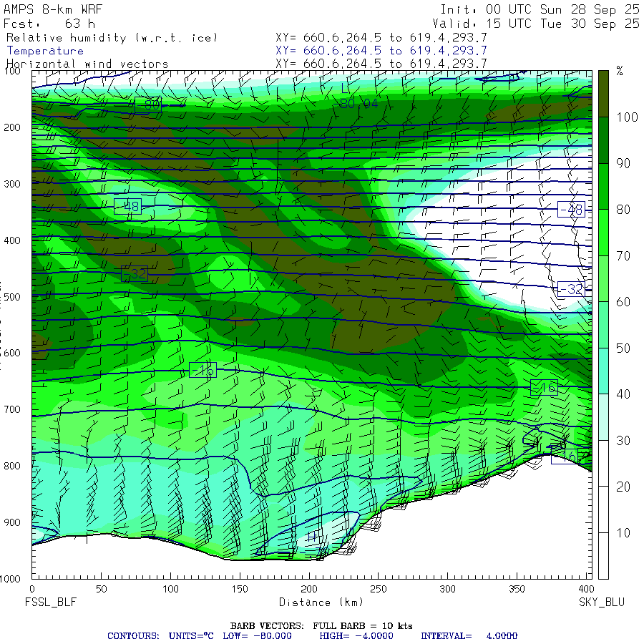
Task: Click the pressure axis '600' tick label
Action: pyautogui.click(x=12, y=353)
